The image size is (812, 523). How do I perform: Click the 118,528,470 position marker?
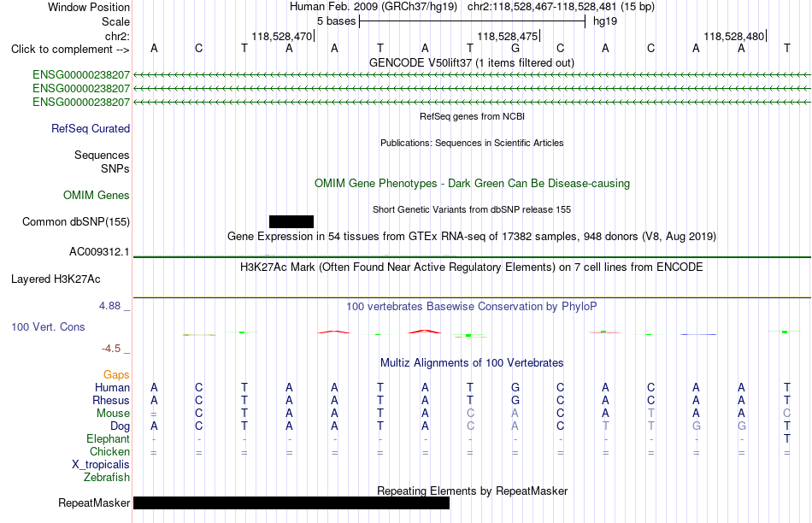coord(282,36)
